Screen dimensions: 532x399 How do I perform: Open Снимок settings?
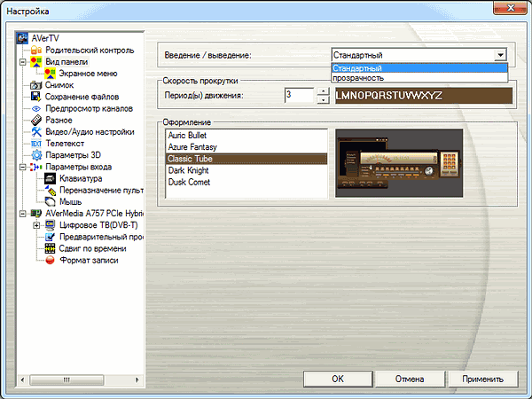coord(59,85)
